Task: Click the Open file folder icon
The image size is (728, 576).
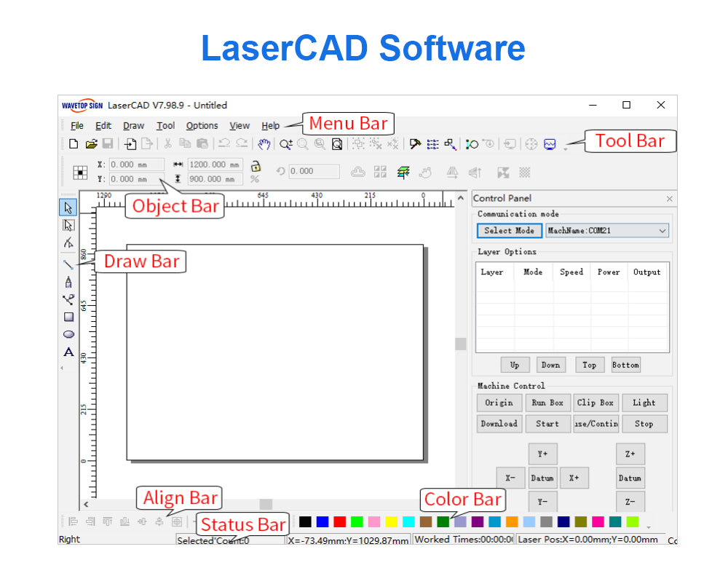Action: [x=91, y=144]
